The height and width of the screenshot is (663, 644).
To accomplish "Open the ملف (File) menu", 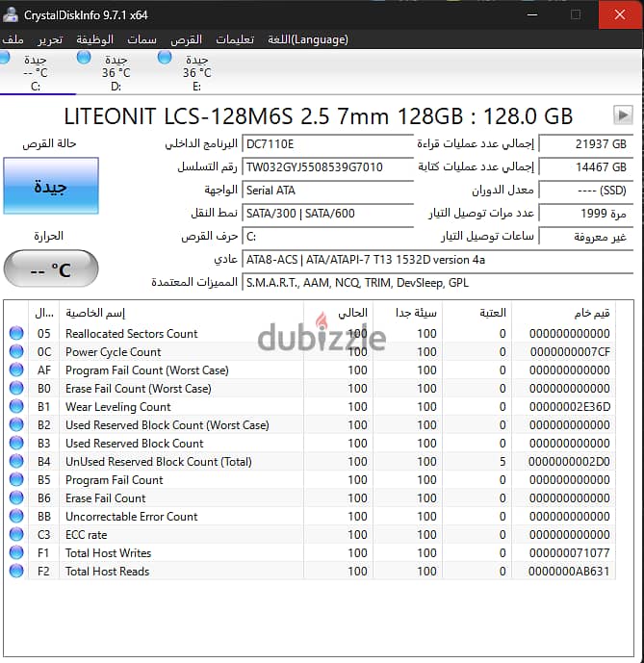I will pyautogui.click(x=13, y=39).
